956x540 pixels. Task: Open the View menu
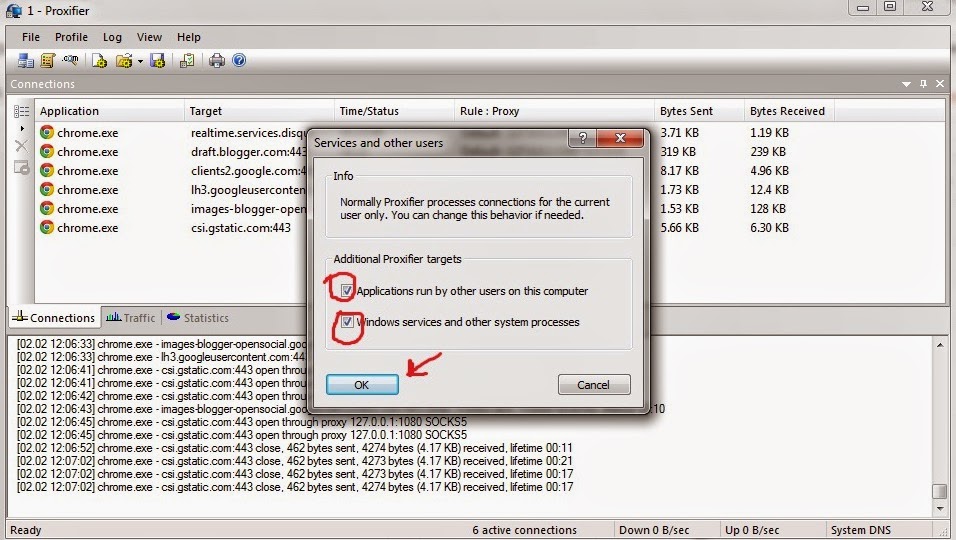(149, 37)
